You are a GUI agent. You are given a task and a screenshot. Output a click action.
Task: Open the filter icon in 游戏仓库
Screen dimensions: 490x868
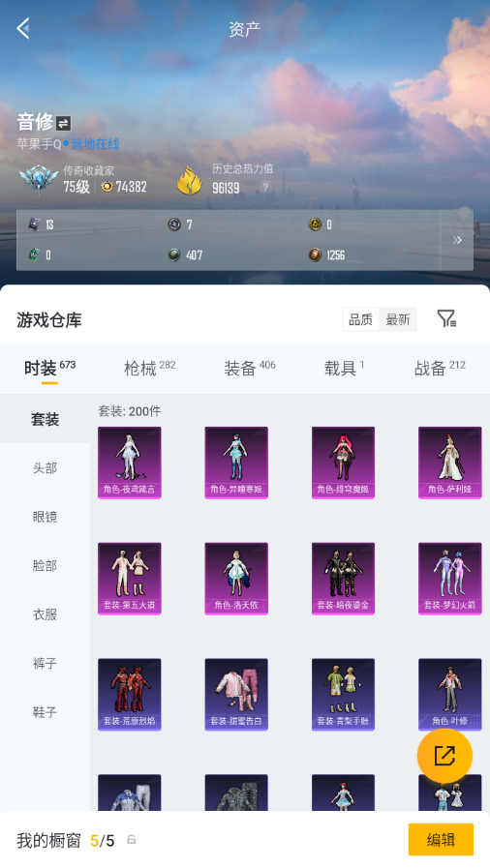446,318
